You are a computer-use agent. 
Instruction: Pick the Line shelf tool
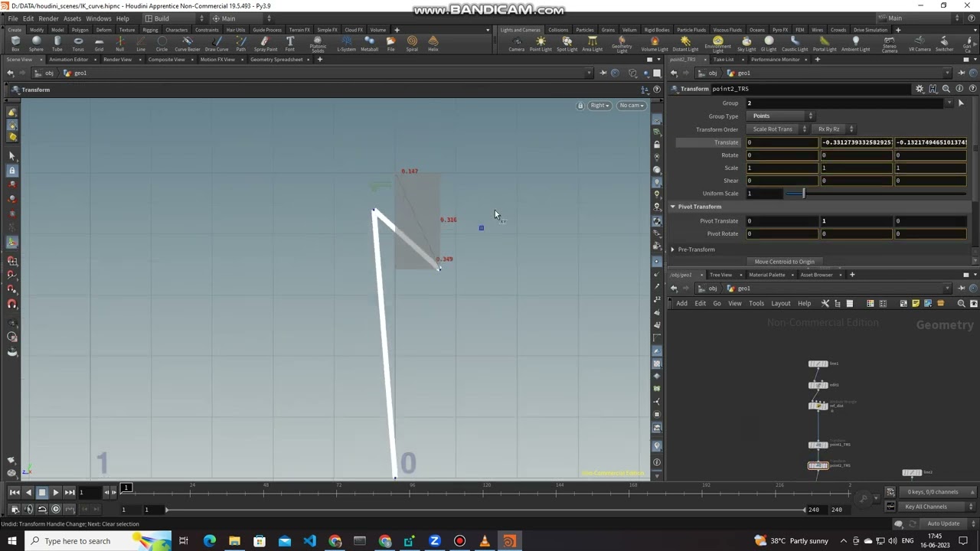[x=141, y=44]
